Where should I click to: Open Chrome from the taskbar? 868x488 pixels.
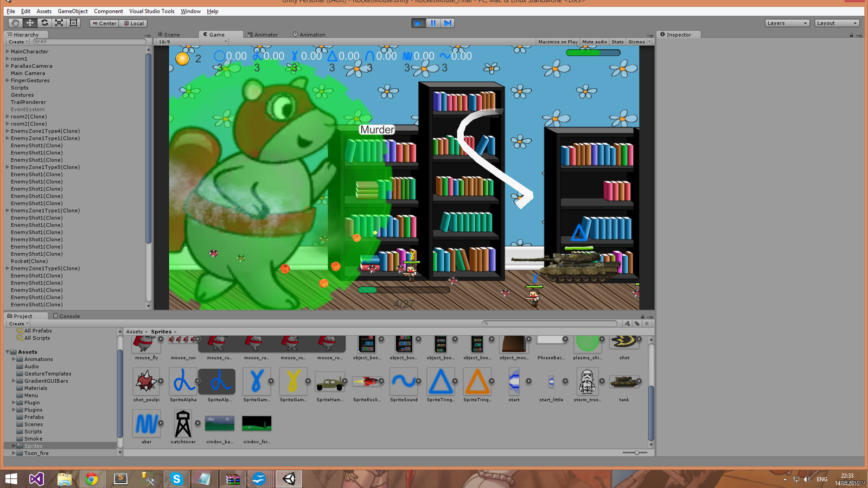tap(92, 479)
